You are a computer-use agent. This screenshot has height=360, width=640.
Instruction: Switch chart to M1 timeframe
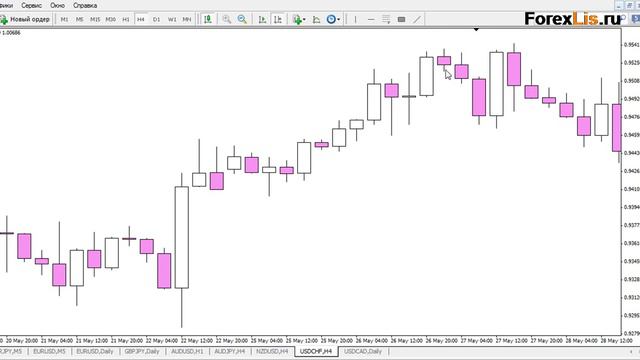tap(64, 19)
